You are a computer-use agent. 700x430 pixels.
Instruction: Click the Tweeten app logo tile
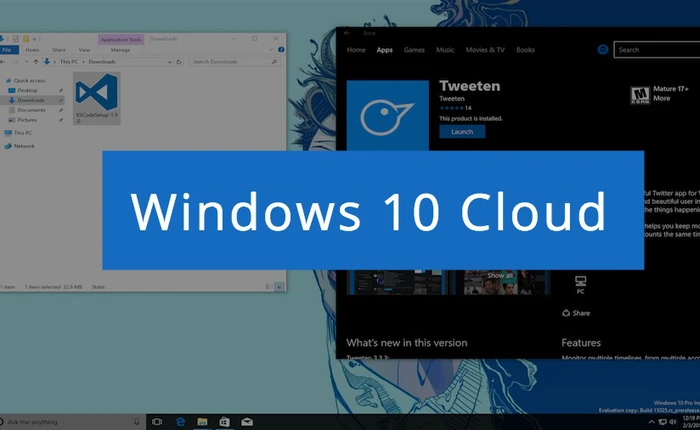point(388,116)
